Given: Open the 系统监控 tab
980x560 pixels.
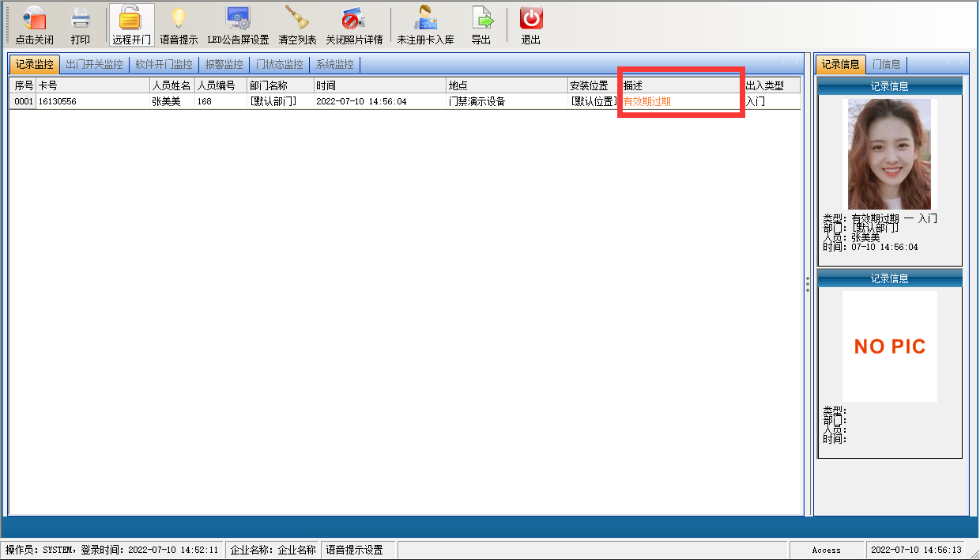Looking at the screenshot, I should pos(334,64).
